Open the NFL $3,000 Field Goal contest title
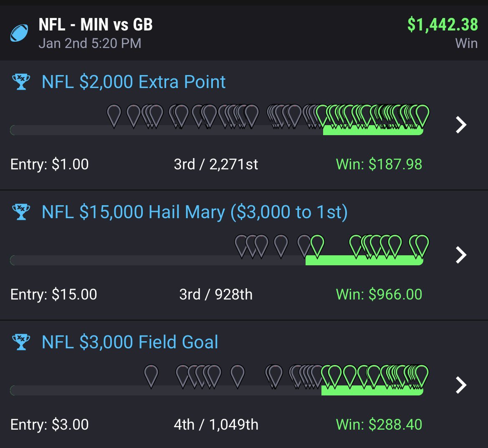This screenshot has height=448, width=488. tap(130, 342)
